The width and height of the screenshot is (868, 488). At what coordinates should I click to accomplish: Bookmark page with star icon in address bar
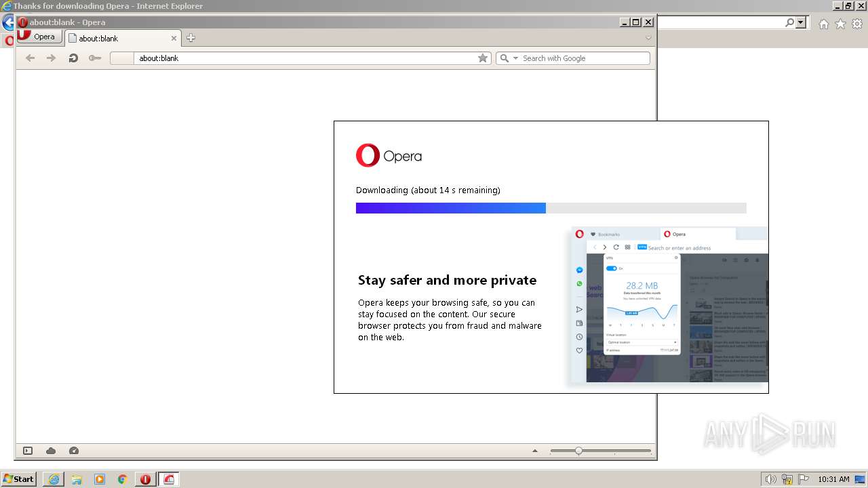[483, 58]
